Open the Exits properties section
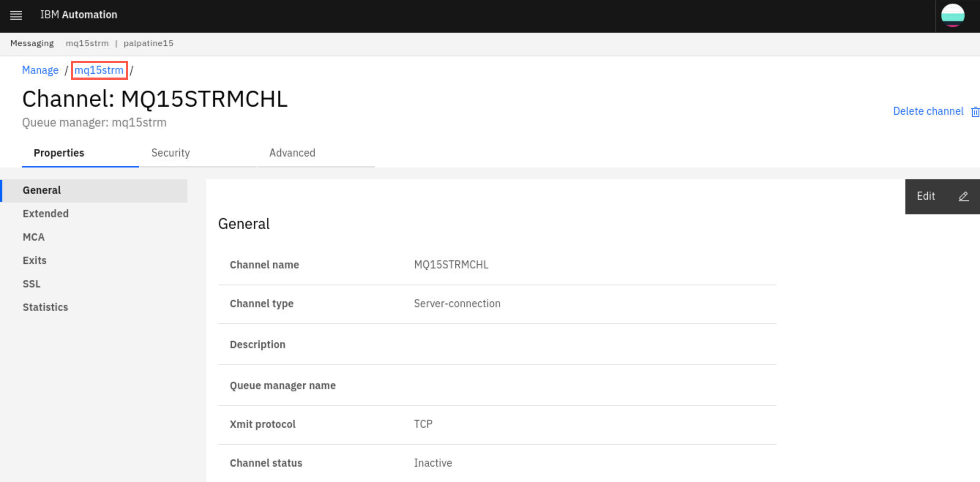The width and height of the screenshot is (980, 482). click(35, 260)
